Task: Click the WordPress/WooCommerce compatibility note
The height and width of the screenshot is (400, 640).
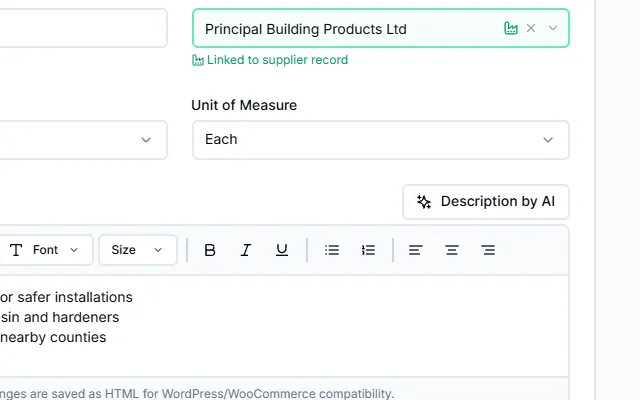Action: pos(197,393)
